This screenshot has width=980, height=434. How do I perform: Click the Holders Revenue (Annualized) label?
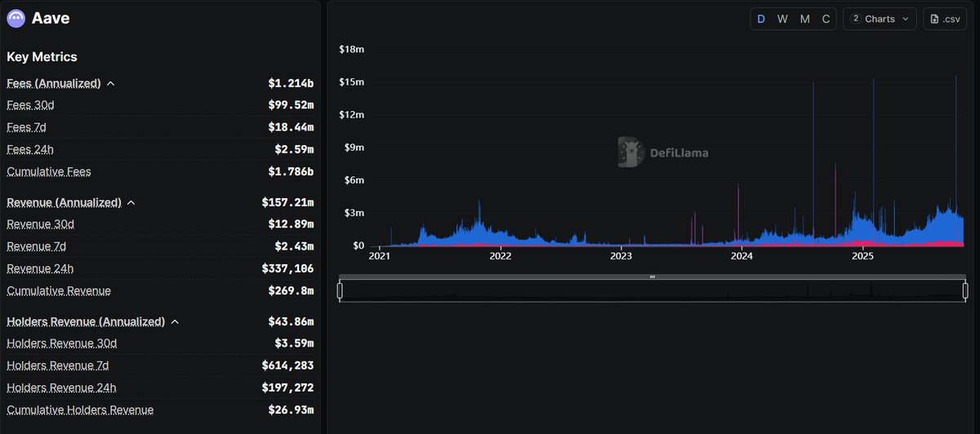click(x=86, y=321)
